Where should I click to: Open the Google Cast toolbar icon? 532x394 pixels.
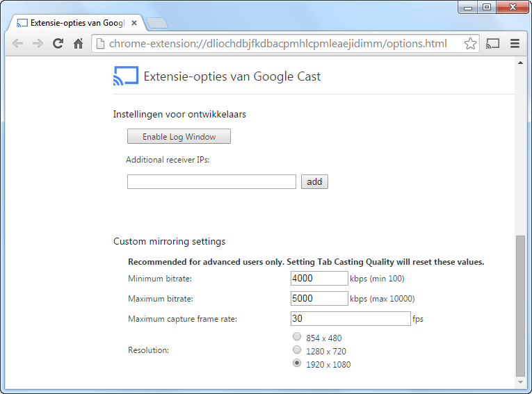tap(493, 44)
